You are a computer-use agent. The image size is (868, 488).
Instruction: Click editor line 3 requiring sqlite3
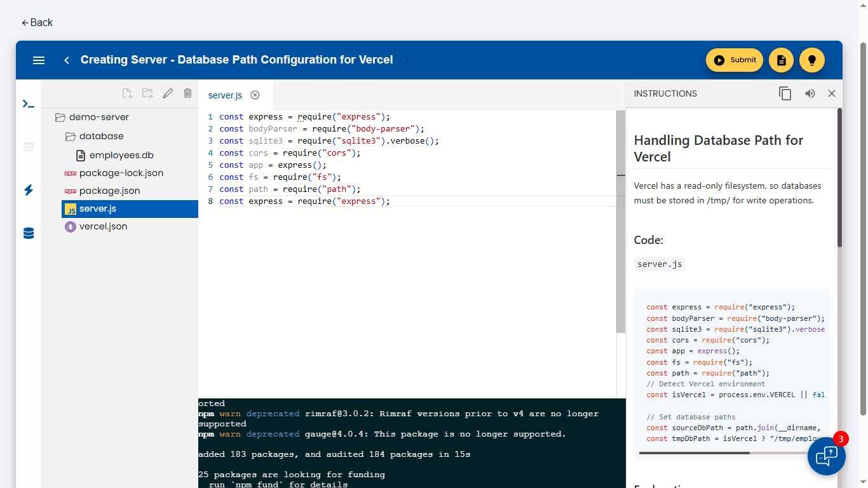coord(329,141)
